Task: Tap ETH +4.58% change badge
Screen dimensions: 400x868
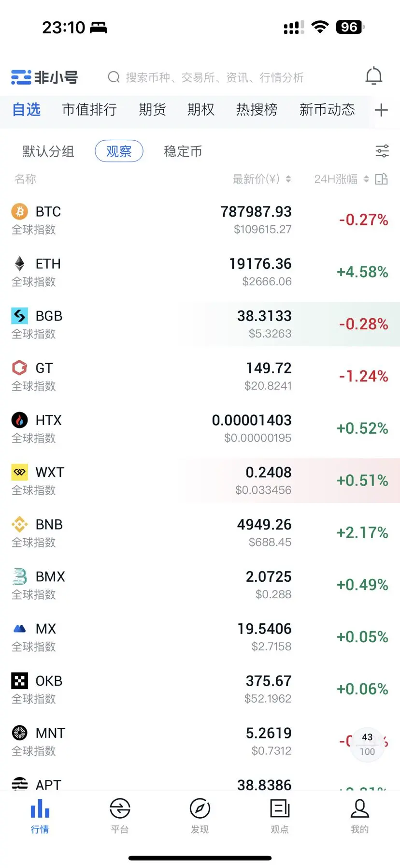Action: pyautogui.click(x=362, y=272)
